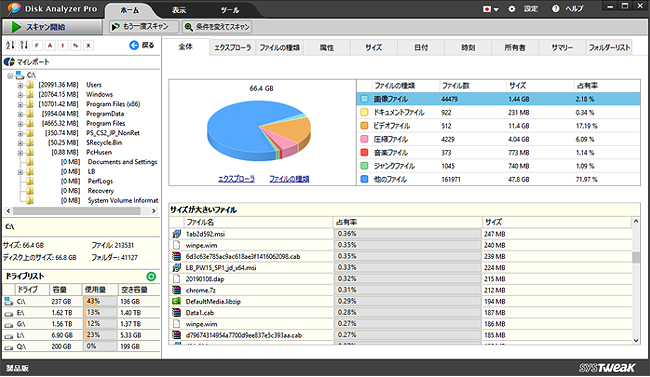650x377 pixels.
Task: Switch to the ツール menu tab
Action: click(x=230, y=10)
